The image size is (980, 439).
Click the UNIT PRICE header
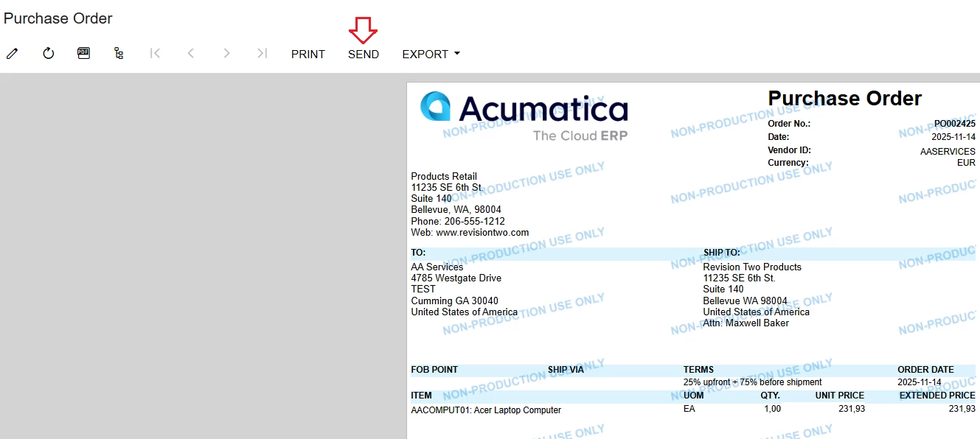(839, 396)
